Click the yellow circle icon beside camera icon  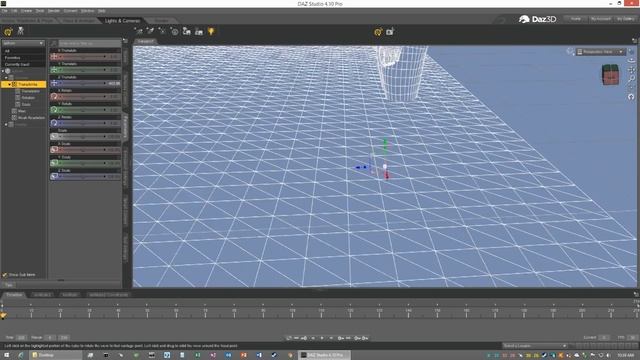pyautogui.click(x=378, y=31)
